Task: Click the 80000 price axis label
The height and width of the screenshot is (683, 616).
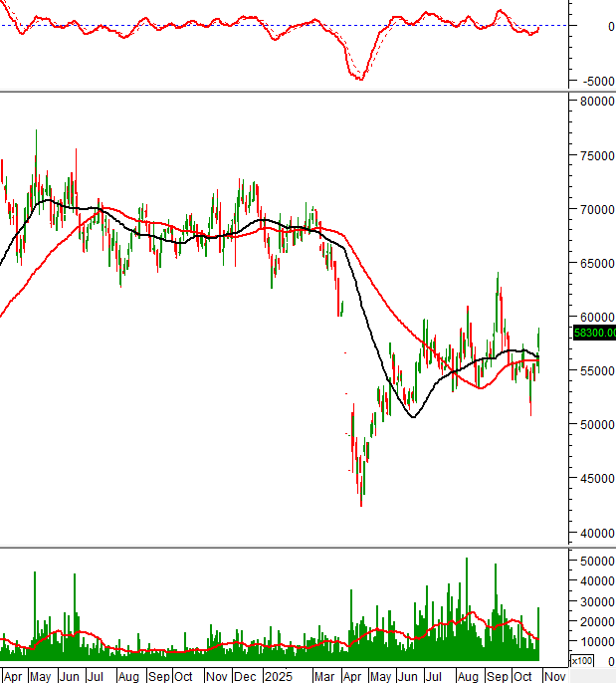Action: tap(593, 102)
